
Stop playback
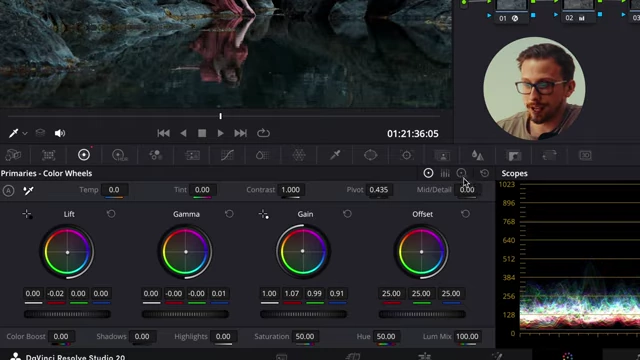[202, 133]
